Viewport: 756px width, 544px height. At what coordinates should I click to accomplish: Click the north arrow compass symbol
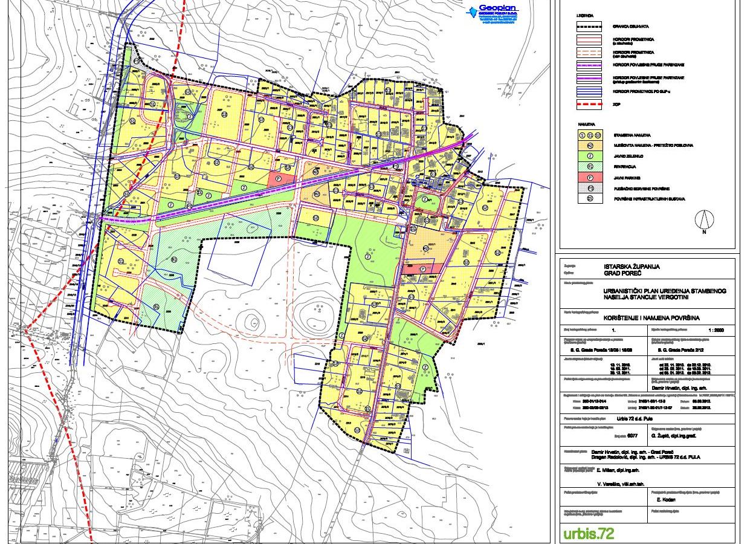[703, 221]
